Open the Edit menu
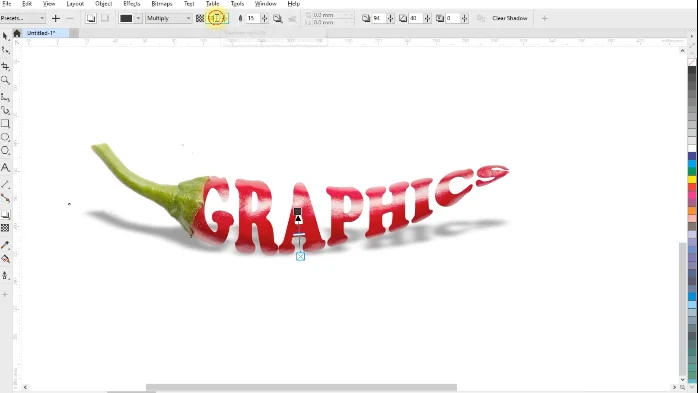The image size is (698, 393). coord(27,4)
